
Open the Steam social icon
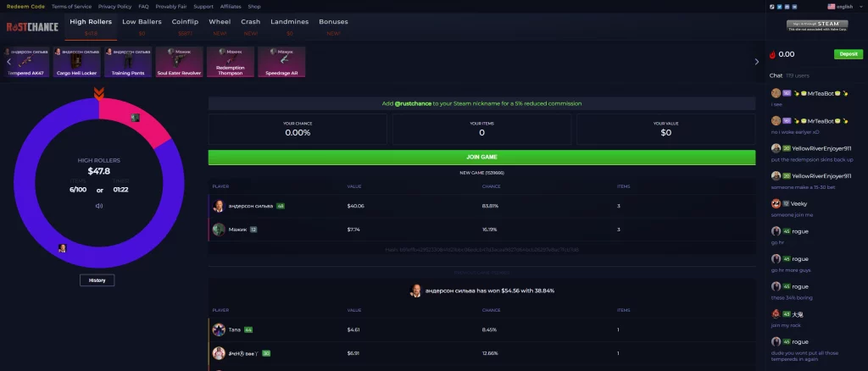[772, 6]
